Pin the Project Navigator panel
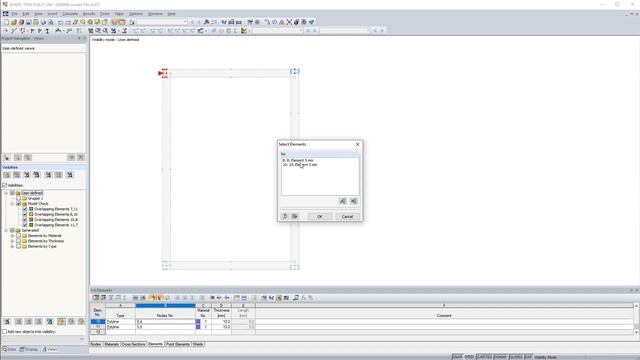The width and height of the screenshot is (640, 360). (x=79, y=38)
